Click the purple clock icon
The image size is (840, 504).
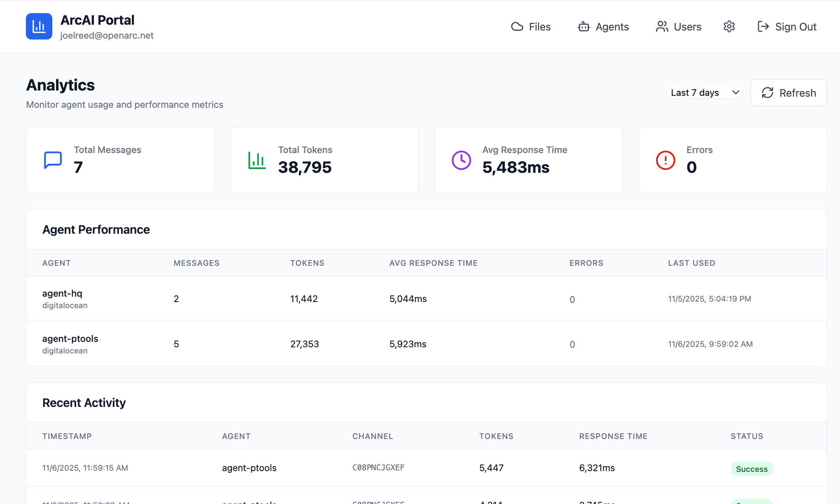pos(461,160)
